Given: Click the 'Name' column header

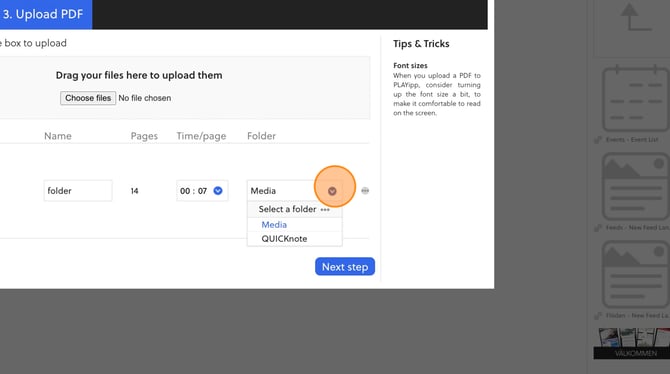Looking at the screenshot, I should (x=58, y=136).
